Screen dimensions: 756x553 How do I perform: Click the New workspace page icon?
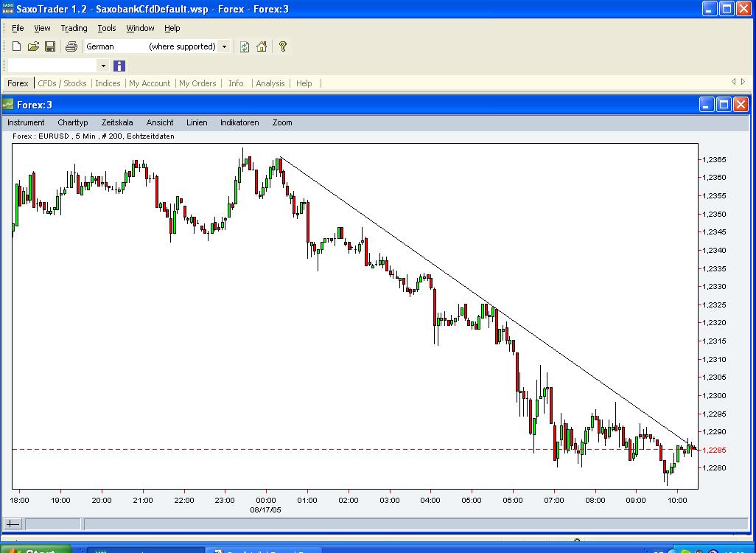pos(16,46)
